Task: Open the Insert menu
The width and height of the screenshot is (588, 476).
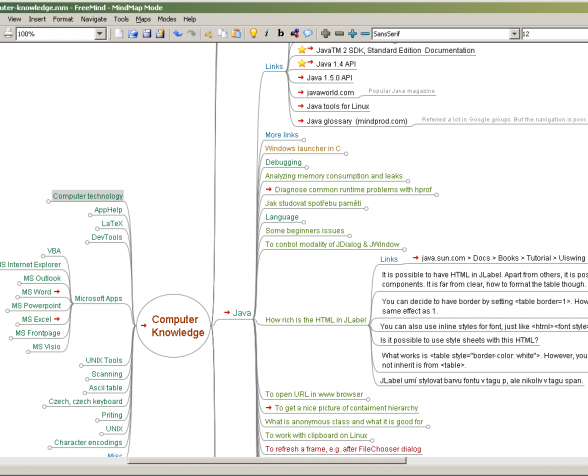Action: coord(37,19)
